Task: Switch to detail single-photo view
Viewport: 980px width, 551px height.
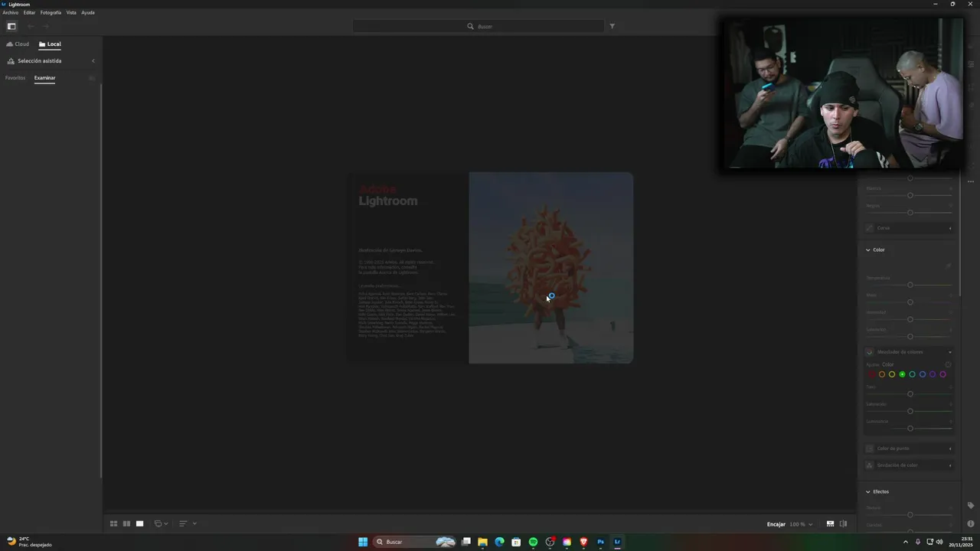Action: click(139, 523)
